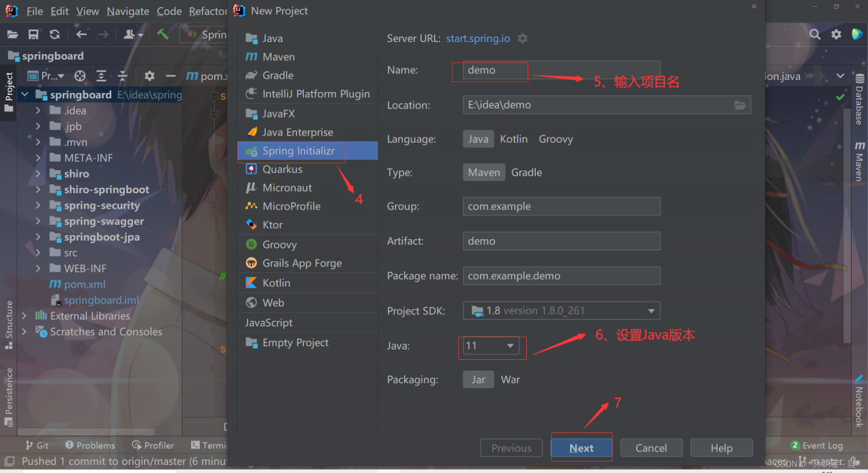Open the Project view selector dropdown
868x473 pixels.
pyautogui.click(x=46, y=76)
